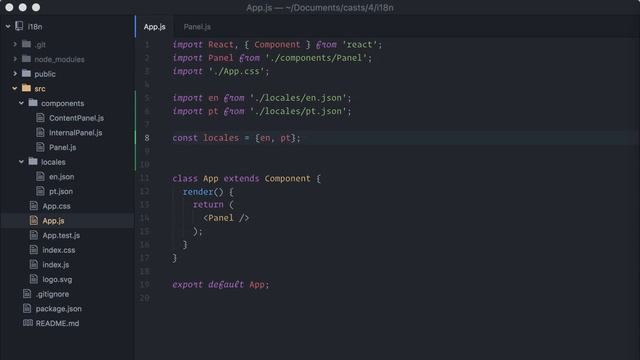
Task: Select the public folder label
Action: click(45, 74)
